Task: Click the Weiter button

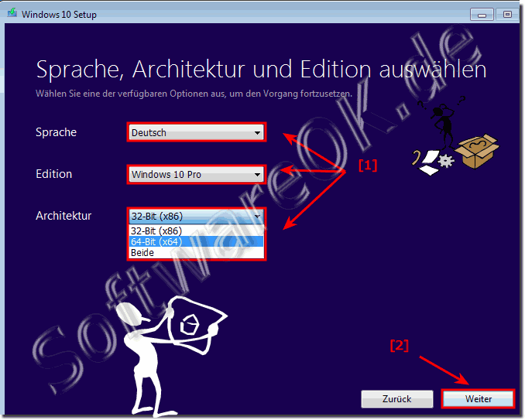Action: [x=478, y=398]
